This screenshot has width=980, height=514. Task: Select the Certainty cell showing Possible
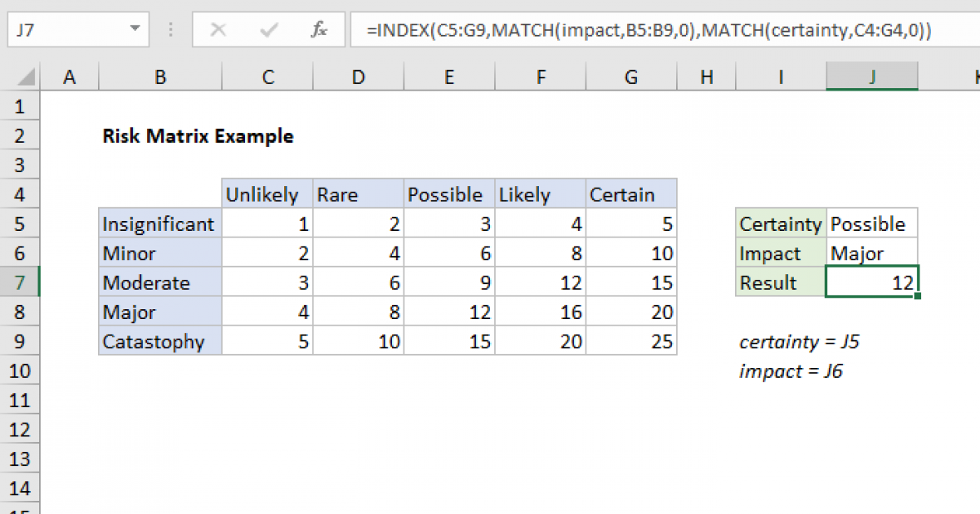click(871, 223)
